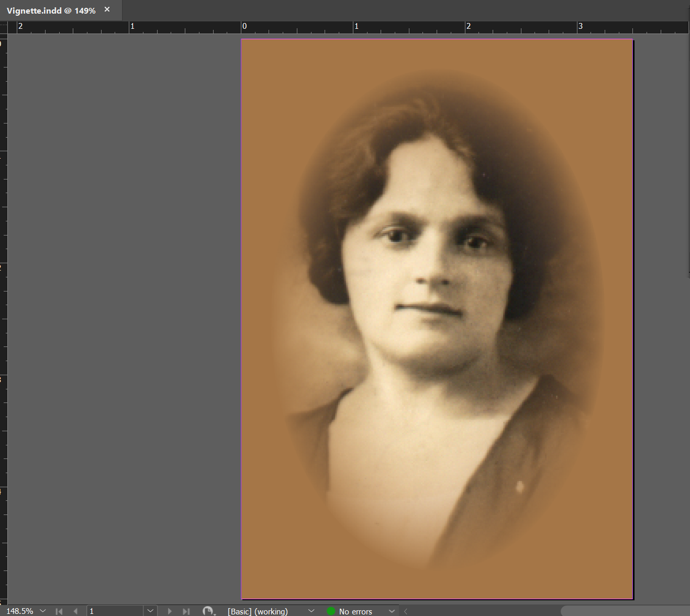Go to the previous page

click(75, 611)
